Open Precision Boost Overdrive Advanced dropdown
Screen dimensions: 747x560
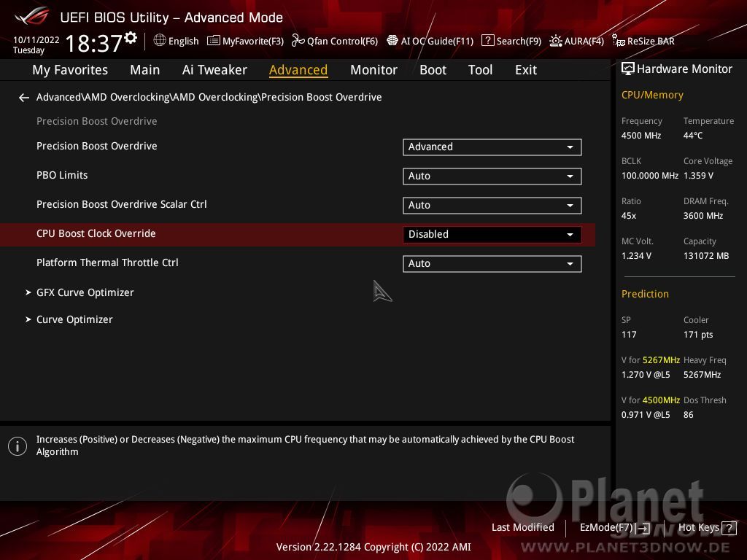point(492,147)
